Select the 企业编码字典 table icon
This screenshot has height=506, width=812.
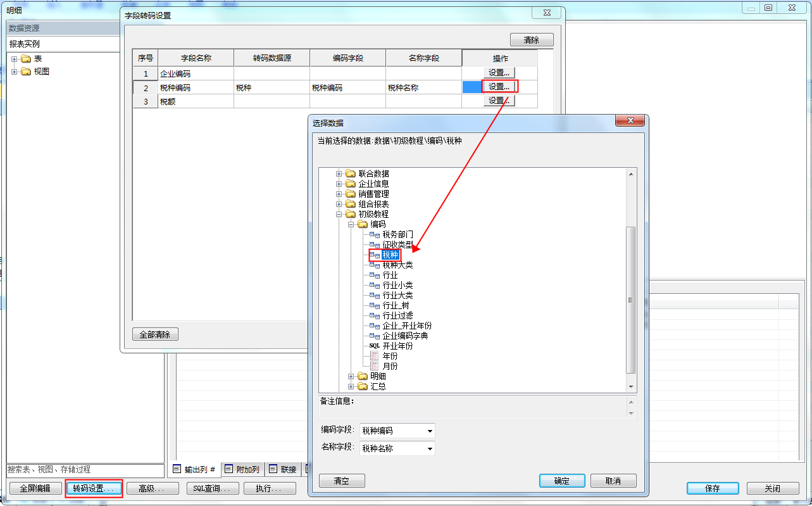click(x=375, y=336)
